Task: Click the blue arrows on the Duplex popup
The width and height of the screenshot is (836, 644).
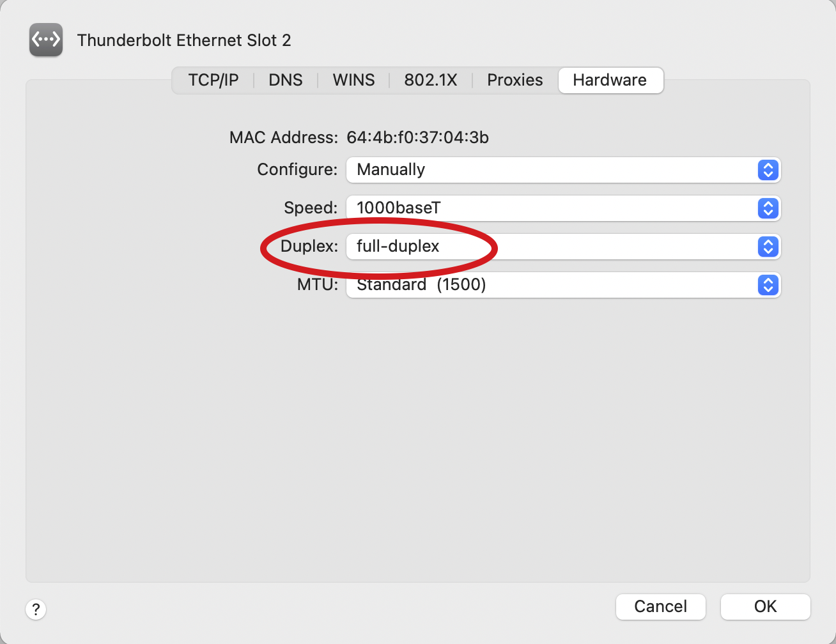Action: click(768, 247)
